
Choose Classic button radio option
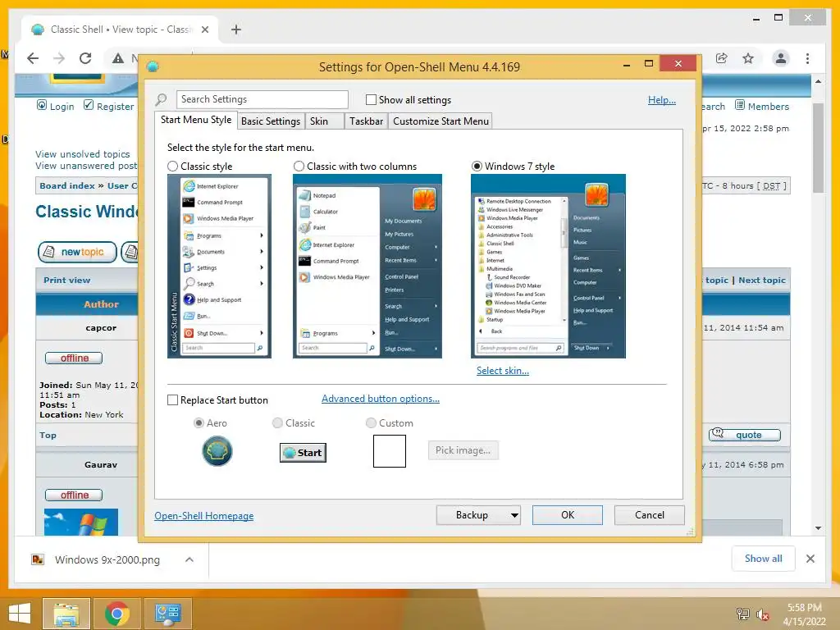277,423
